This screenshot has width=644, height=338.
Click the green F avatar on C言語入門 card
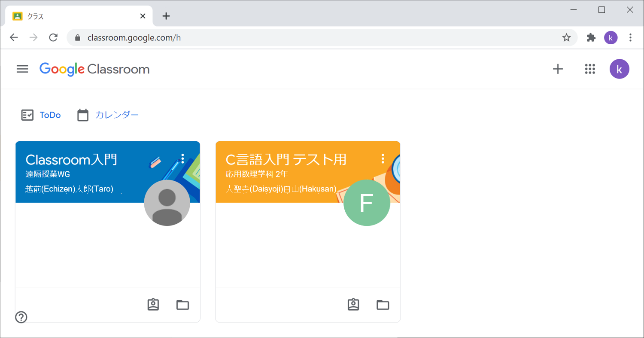click(367, 203)
